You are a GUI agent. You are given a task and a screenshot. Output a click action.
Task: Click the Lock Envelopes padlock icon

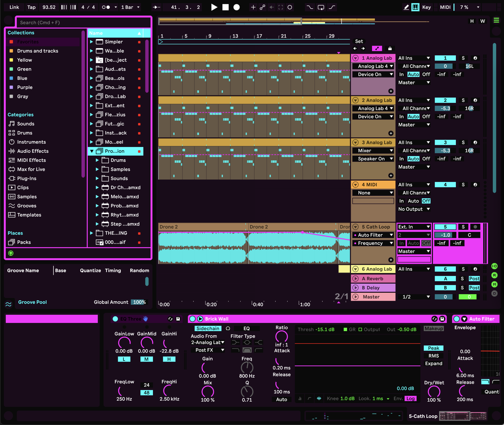click(x=390, y=49)
